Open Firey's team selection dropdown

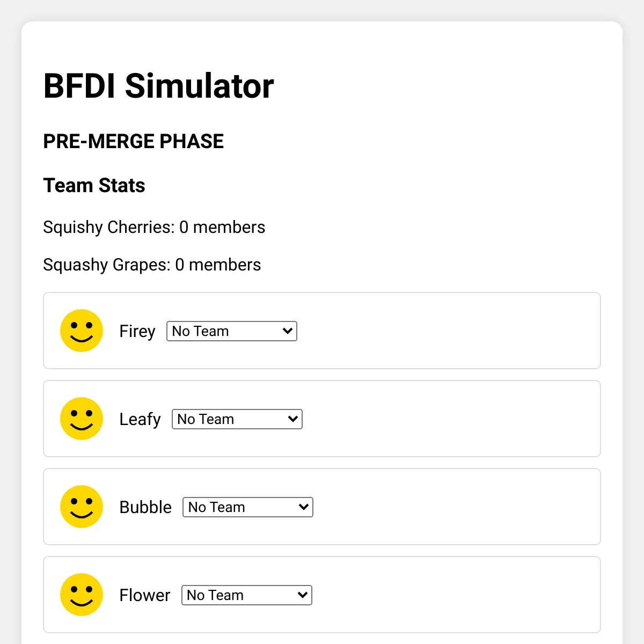pos(231,331)
